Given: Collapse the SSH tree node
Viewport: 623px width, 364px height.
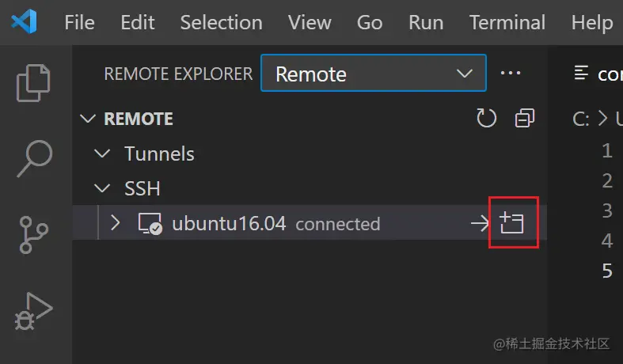Looking at the screenshot, I should (102, 188).
